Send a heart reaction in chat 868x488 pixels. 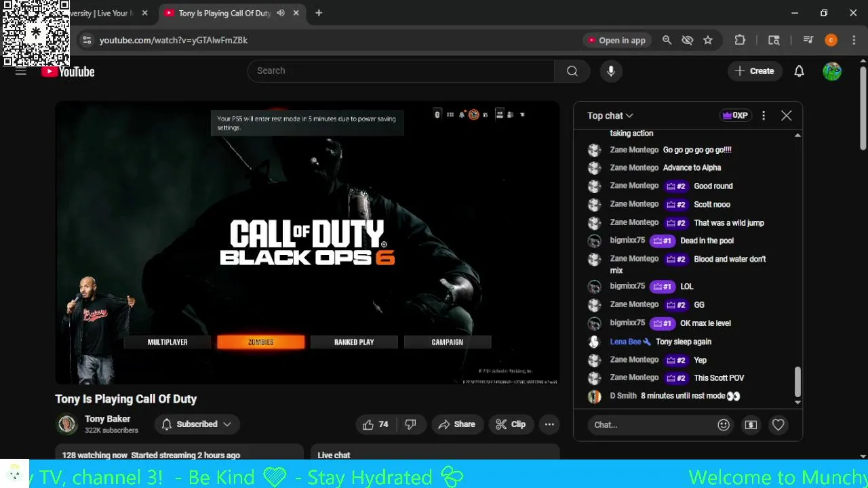(778, 425)
